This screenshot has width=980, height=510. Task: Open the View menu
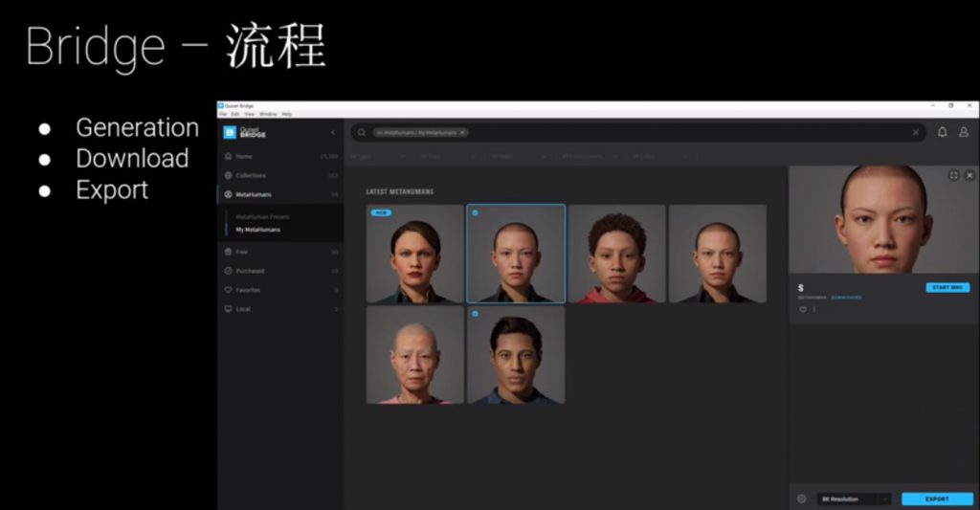[250, 115]
